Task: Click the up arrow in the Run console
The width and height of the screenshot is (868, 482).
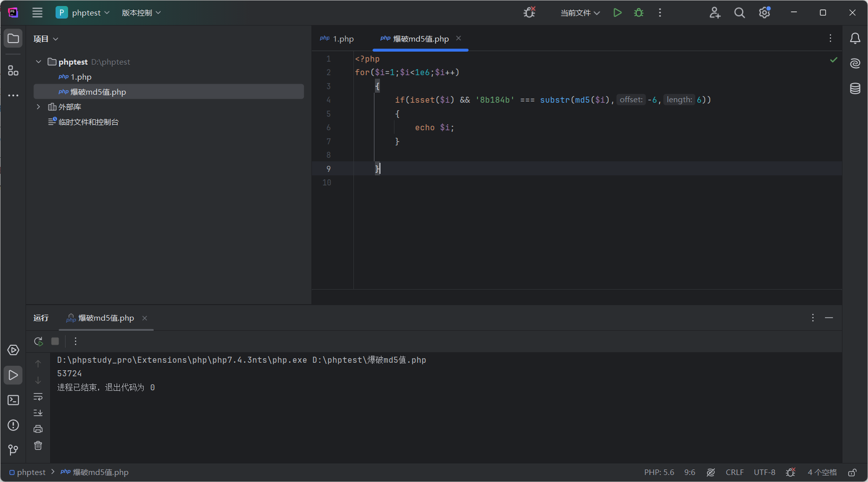Action: pos(38,364)
